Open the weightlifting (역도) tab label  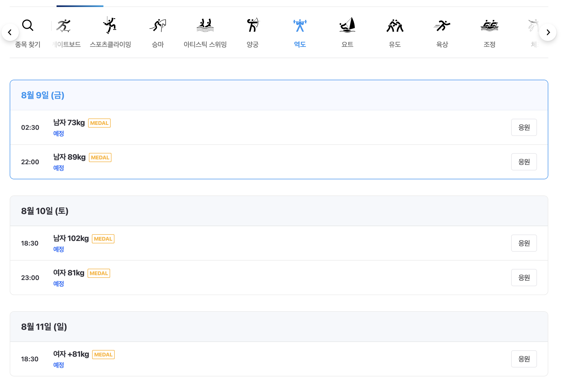tap(300, 44)
